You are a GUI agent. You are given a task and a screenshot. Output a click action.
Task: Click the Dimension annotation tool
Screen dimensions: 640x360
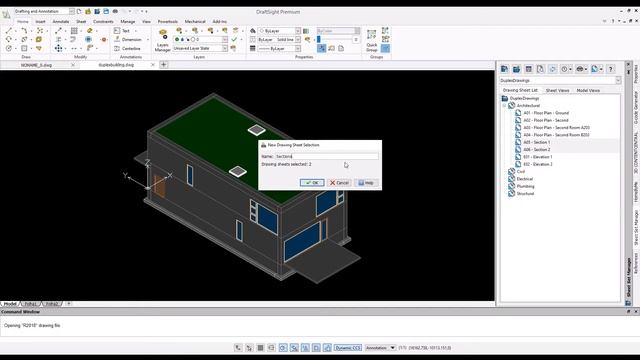[128, 40]
